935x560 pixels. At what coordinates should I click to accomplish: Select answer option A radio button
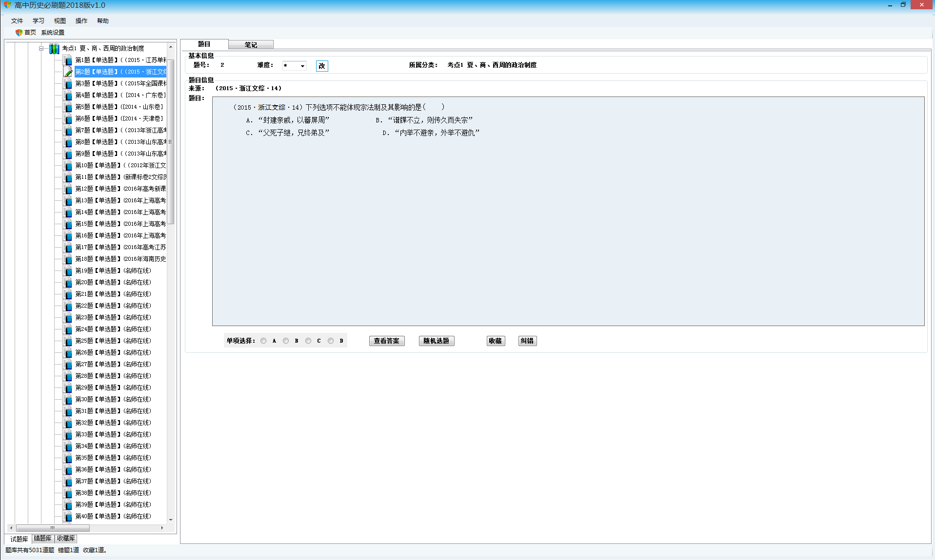pyautogui.click(x=263, y=341)
